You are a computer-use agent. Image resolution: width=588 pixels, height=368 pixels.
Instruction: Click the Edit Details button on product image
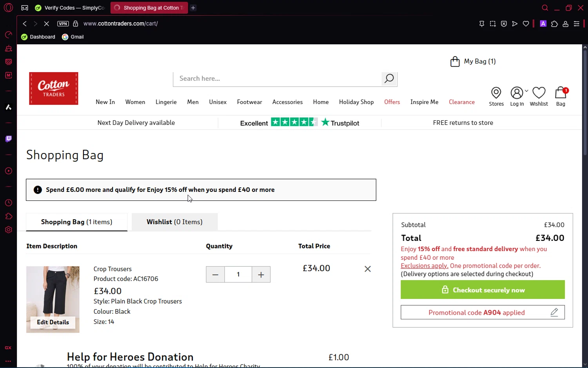(53, 322)
